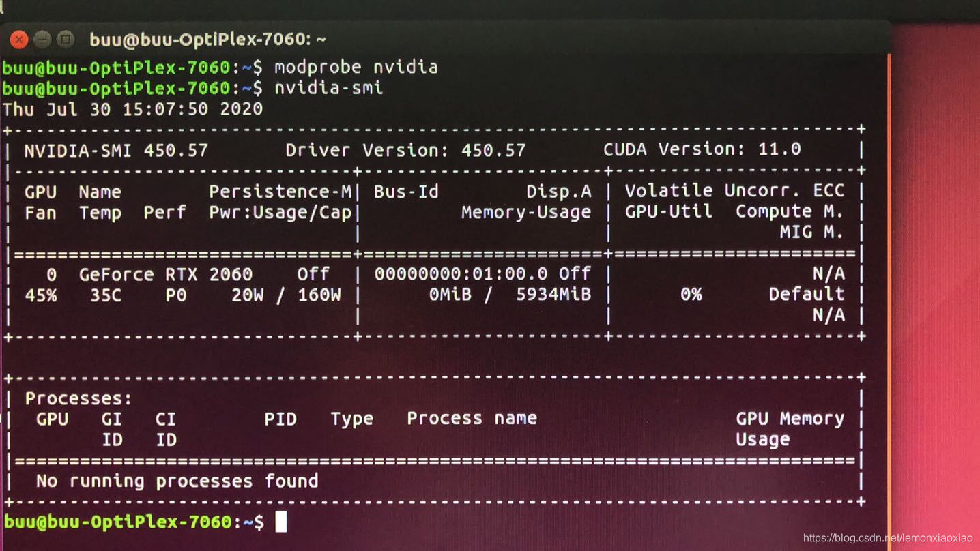This screenshot has width=980, height=551.
Task: Click the 'modprobe nvidia' command text
Action: 356,67
